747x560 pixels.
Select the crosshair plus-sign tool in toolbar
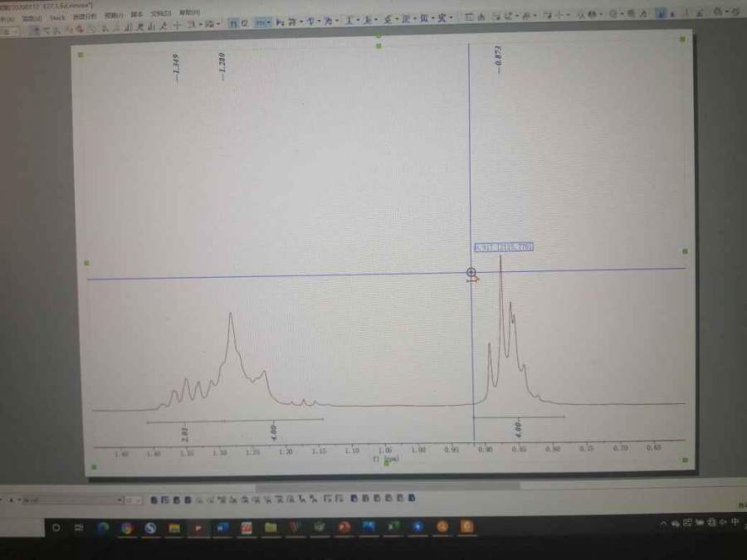pos(178,25)
